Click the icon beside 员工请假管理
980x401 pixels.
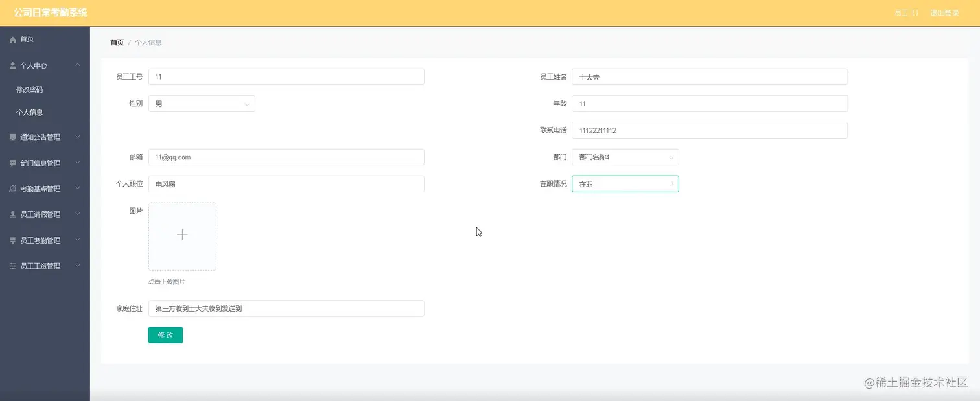pyautogui.click(x=13, y=214)
